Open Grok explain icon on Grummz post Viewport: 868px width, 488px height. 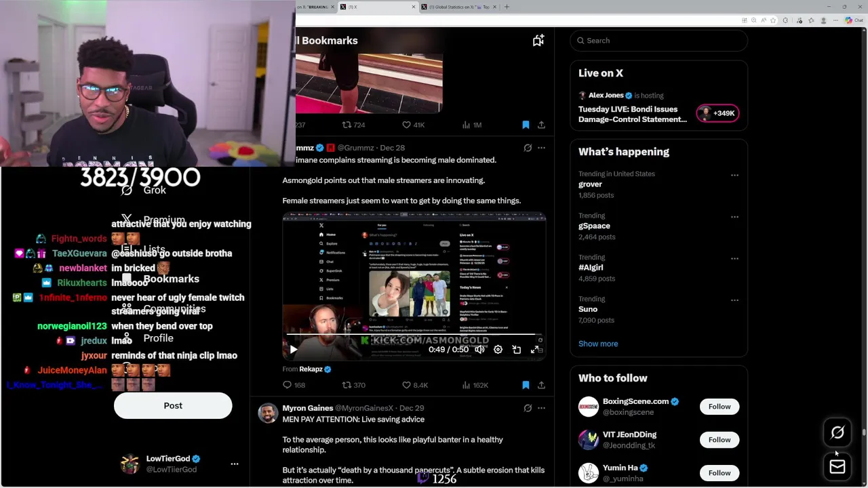point(528,148)
